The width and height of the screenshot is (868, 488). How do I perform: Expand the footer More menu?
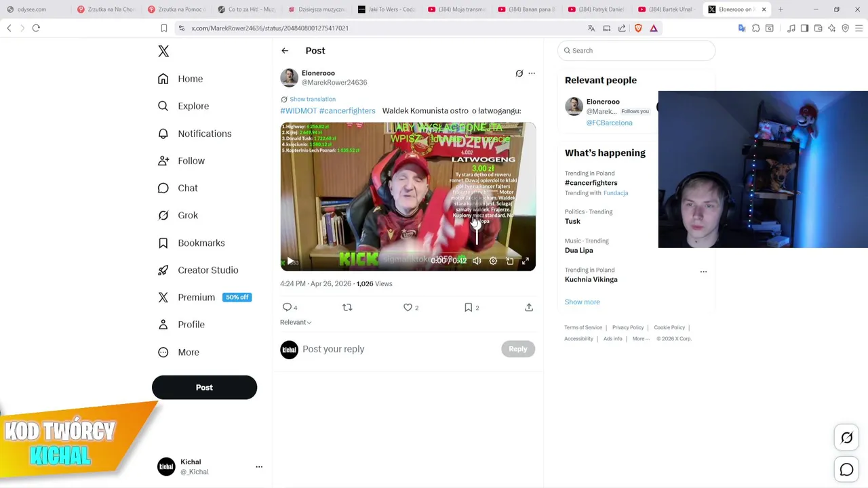pos(641,339)
